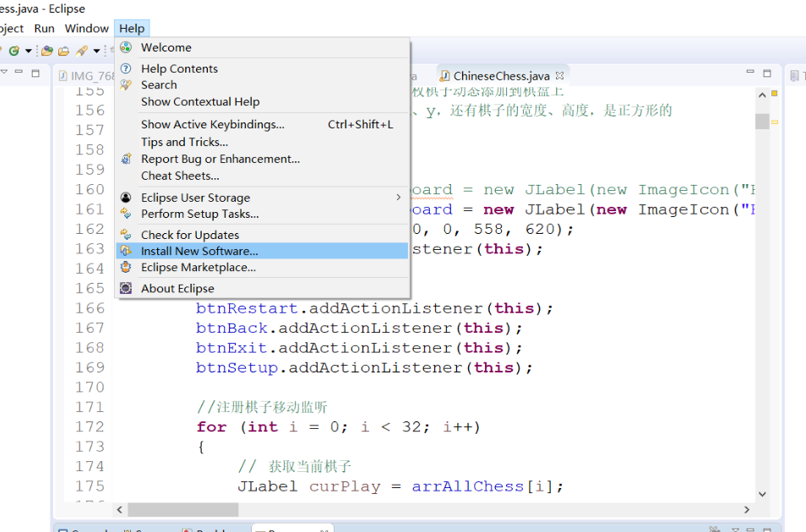Click the Perform Setup Tasks icon
Image resolution: width=806 pixels, height=532 pixels.
click(x=126, y=214)
